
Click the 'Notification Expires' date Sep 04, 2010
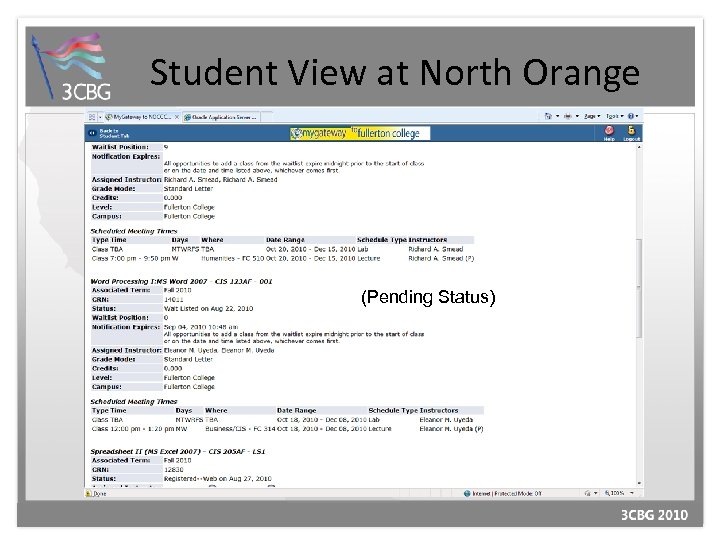tap(201, 327)
